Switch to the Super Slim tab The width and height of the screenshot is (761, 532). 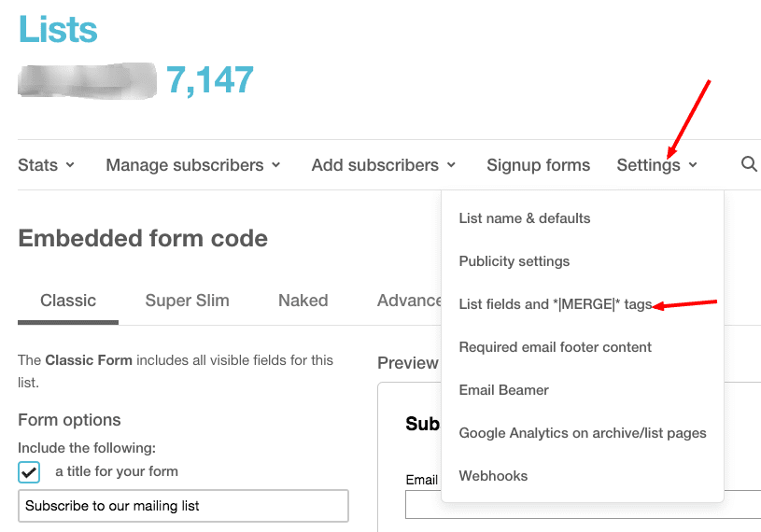point(187,301)
